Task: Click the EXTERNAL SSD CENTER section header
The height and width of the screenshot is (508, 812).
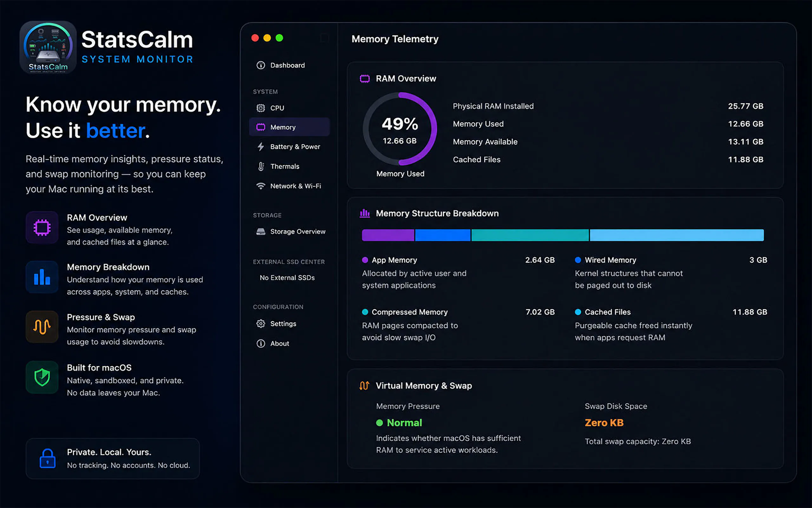Action: [x=289, y=262]
